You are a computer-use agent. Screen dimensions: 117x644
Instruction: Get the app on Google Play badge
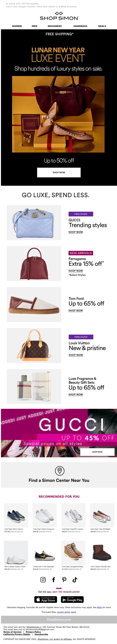click(x=72, y=600)
